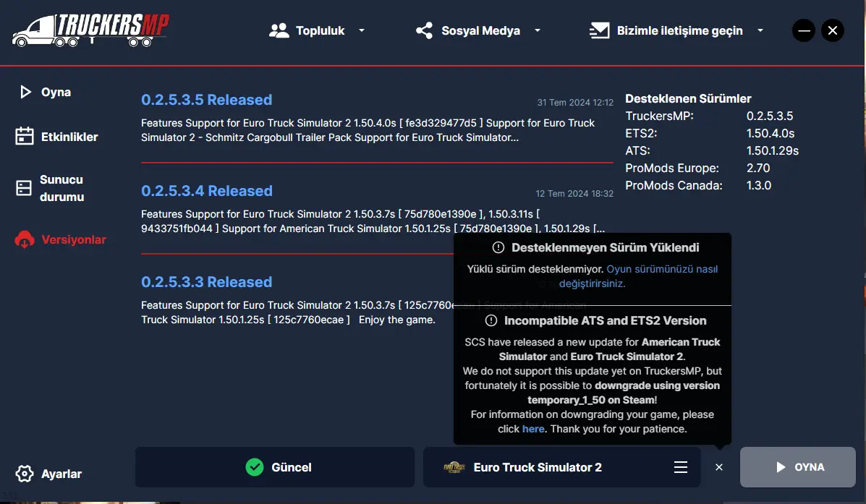Click the 0.2.5.3.5 release description text
The width and height of the screenshot is (866, 504).
coord(368,130)
